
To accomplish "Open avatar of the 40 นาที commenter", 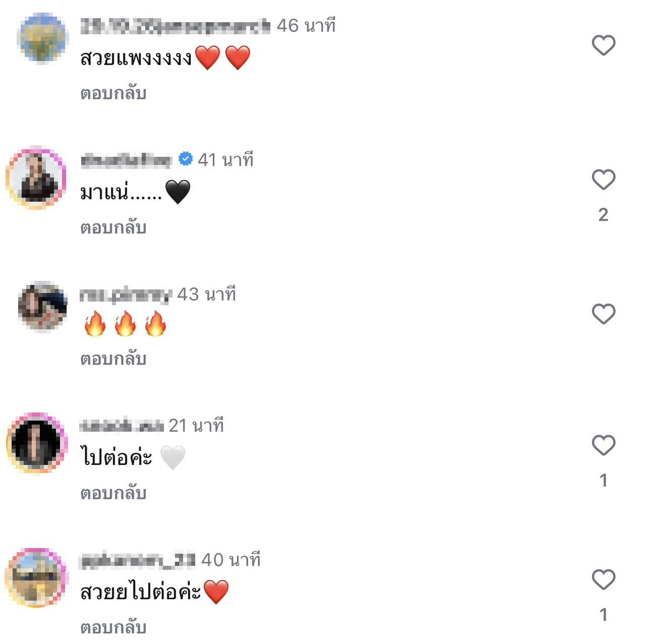I will [36, 577].
